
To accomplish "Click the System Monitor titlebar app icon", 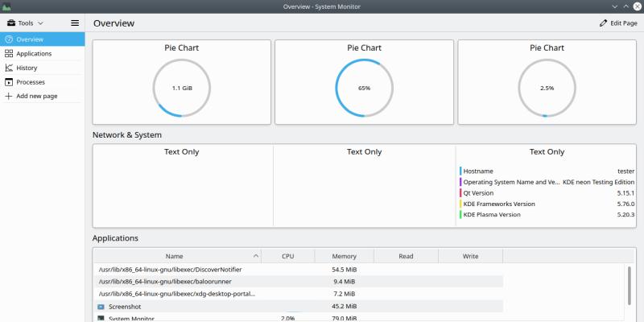I will (6, 6).
